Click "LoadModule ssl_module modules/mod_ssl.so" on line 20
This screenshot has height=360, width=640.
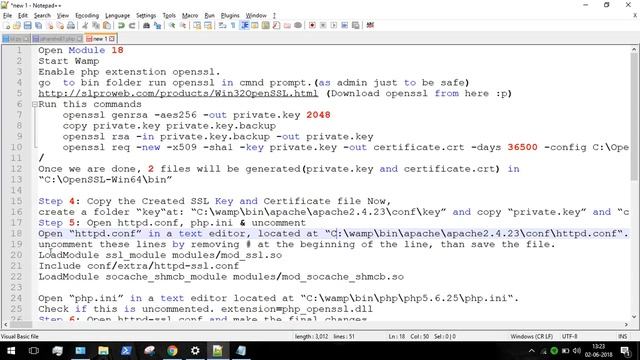tap(160, 256)
